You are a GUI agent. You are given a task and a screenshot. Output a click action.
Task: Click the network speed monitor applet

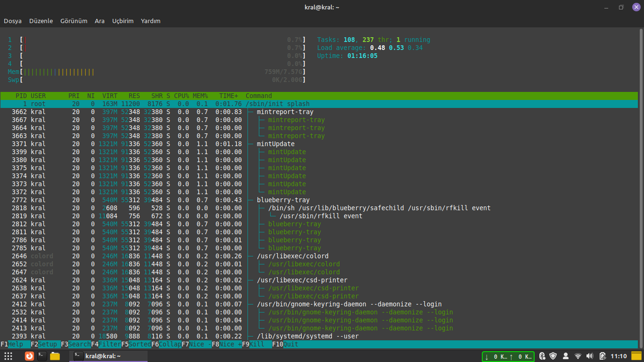tap(508, 356)
